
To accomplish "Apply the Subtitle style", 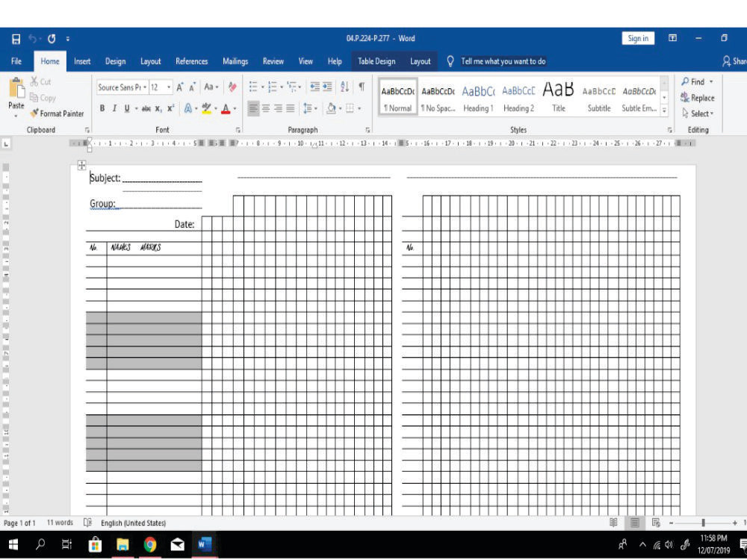I will click(x=599, y=99).
